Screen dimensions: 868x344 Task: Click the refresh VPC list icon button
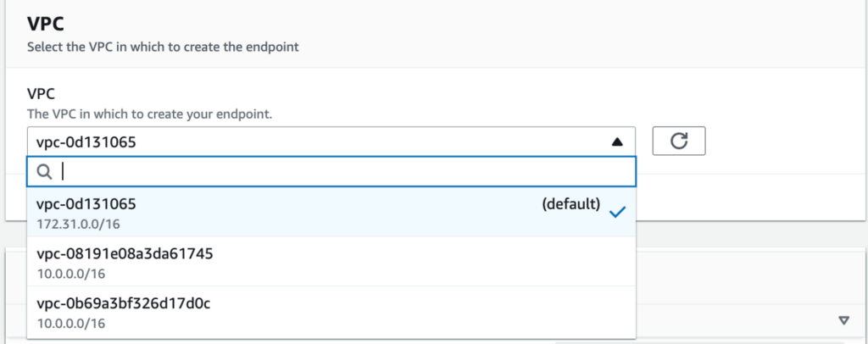(678, 141)
